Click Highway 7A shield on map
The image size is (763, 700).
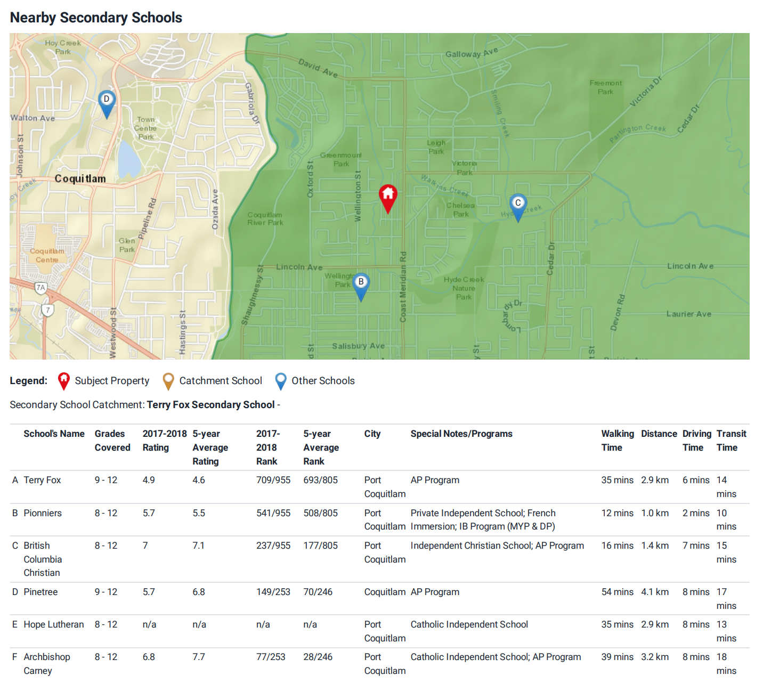pos(40,288)
